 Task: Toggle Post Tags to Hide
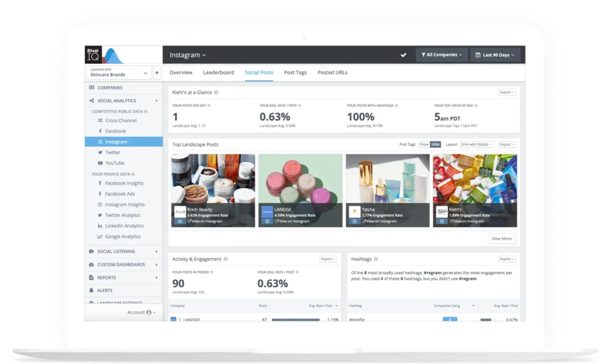pos(435,144)
